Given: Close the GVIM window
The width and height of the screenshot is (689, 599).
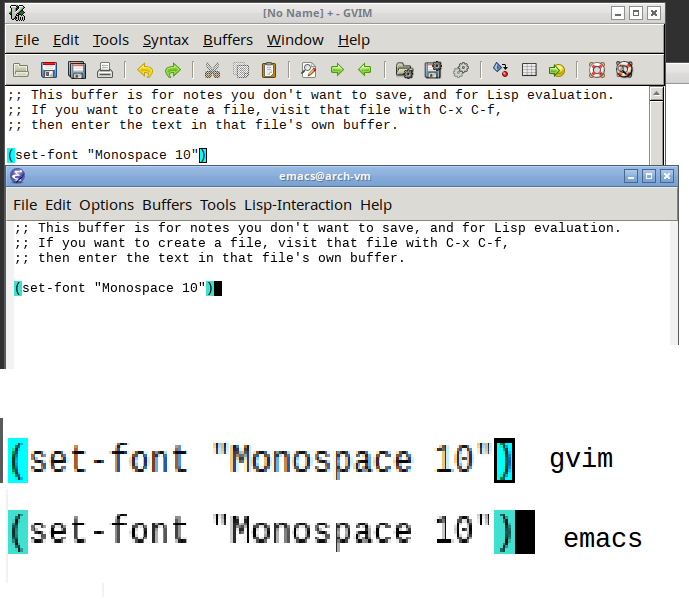Looking at the screenshot, I should tap(653, 13).
